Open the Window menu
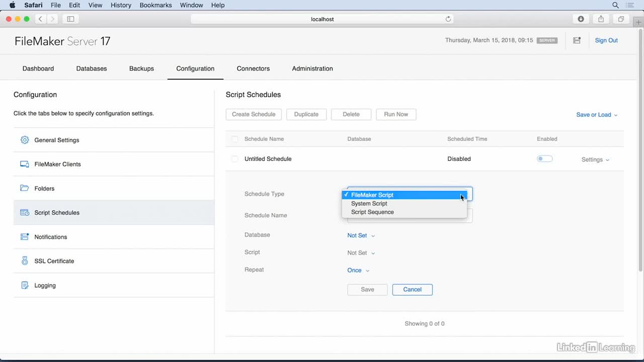The width and height of the screenshot is (644, 362). pyautogui.click(x=192, y=5)
